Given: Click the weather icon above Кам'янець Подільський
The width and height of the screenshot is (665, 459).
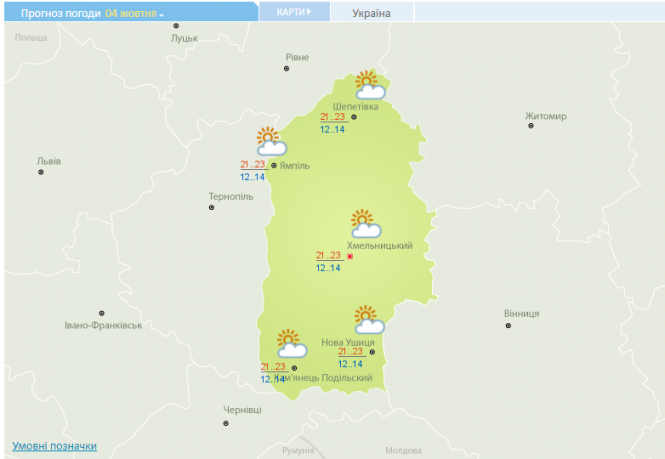Looking at the screenshot, I should tap(290, 344).
